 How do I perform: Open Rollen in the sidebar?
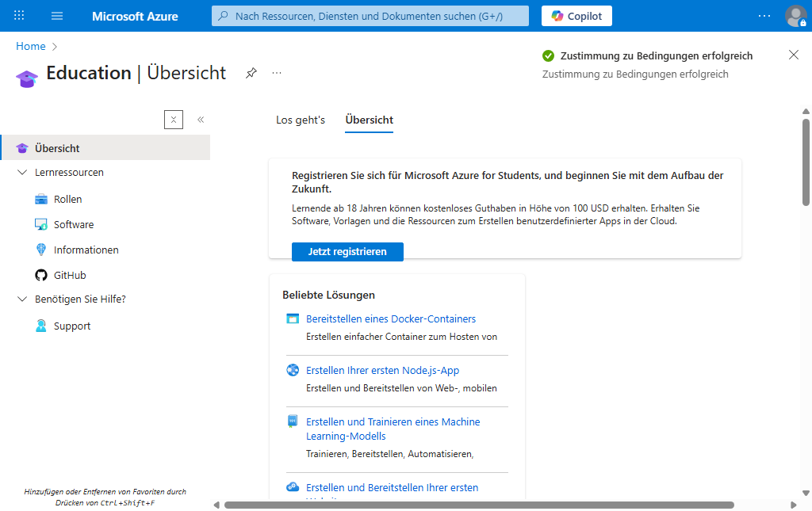67,199
